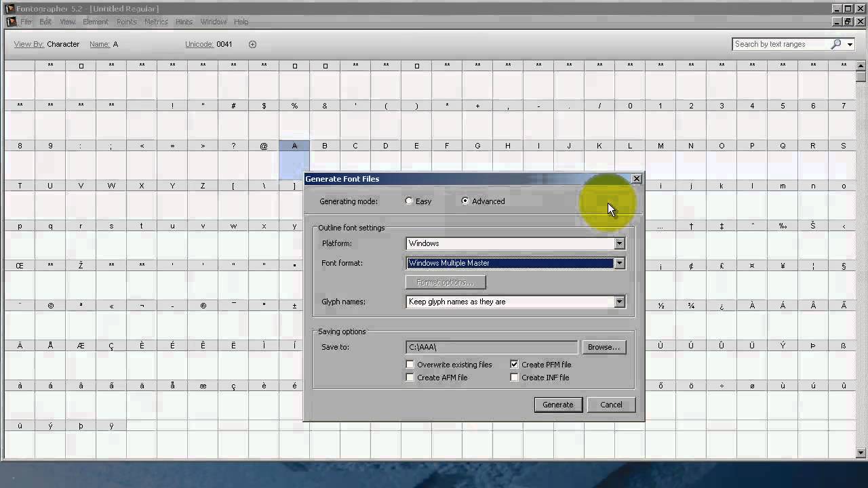Open the search options dropdown arrow
This screenshot has height=488, width=868.
(851, 44)
